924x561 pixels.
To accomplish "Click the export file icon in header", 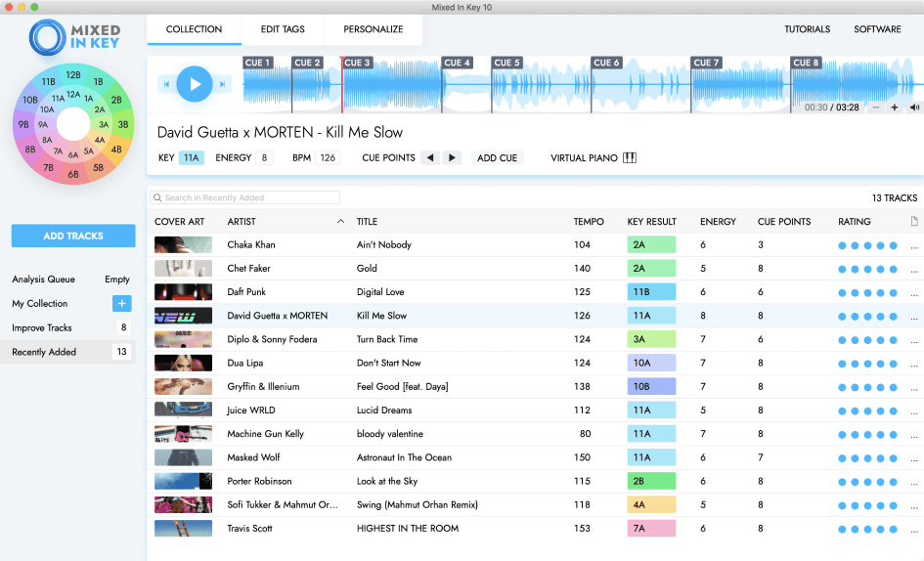I will tap(914, 222).
